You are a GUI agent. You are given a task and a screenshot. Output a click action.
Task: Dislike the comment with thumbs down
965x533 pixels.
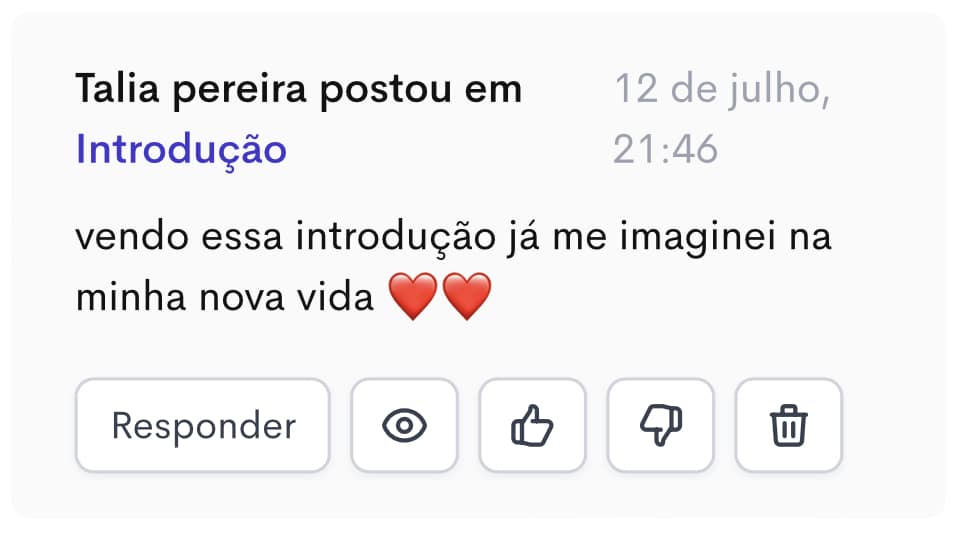tap(660, 426)
